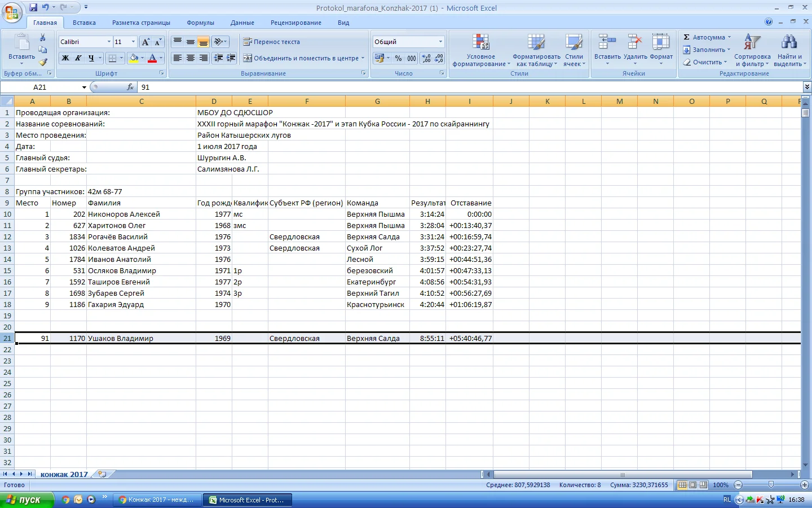Toggle bold formatting (Ж)
Viewport: 812px width, 508px height.
65,58
